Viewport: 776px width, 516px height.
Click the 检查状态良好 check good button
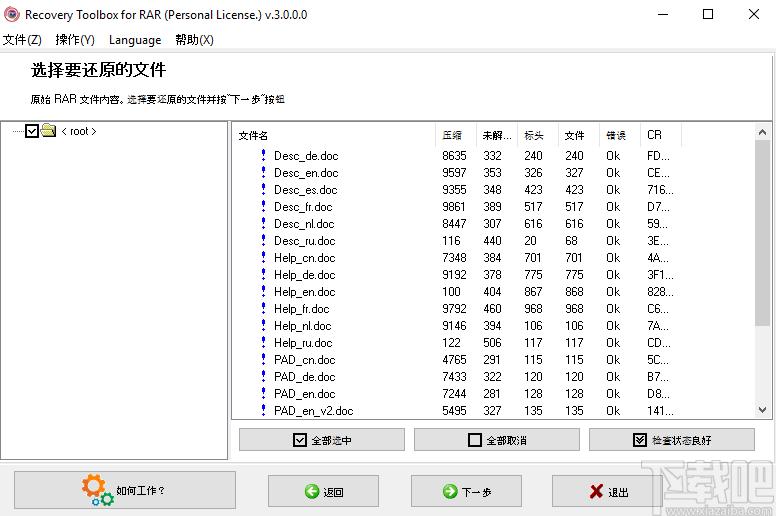pyautogui.click(x=672, y=440)
